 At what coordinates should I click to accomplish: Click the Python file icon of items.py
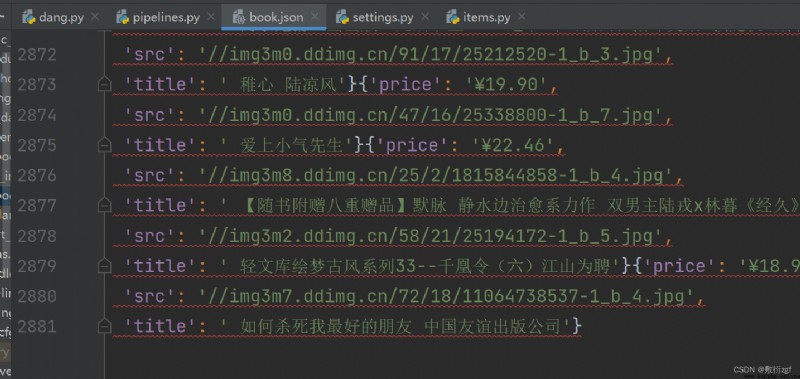453,17
